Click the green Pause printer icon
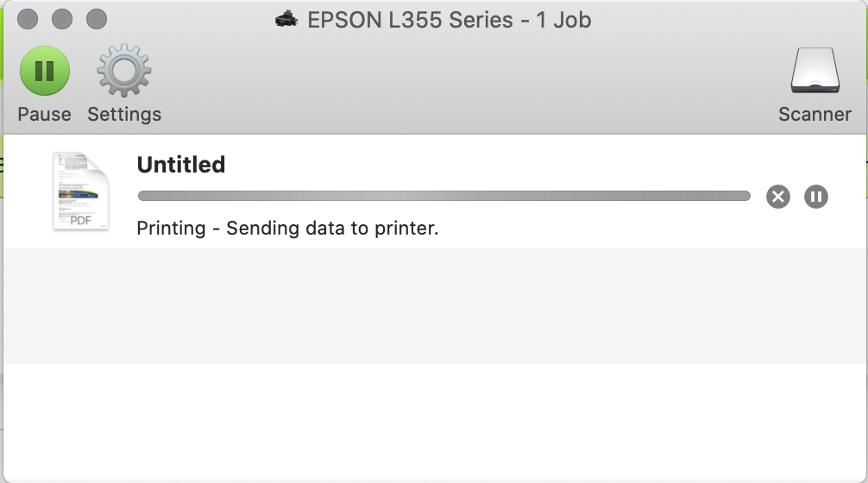 coord(44,71)
